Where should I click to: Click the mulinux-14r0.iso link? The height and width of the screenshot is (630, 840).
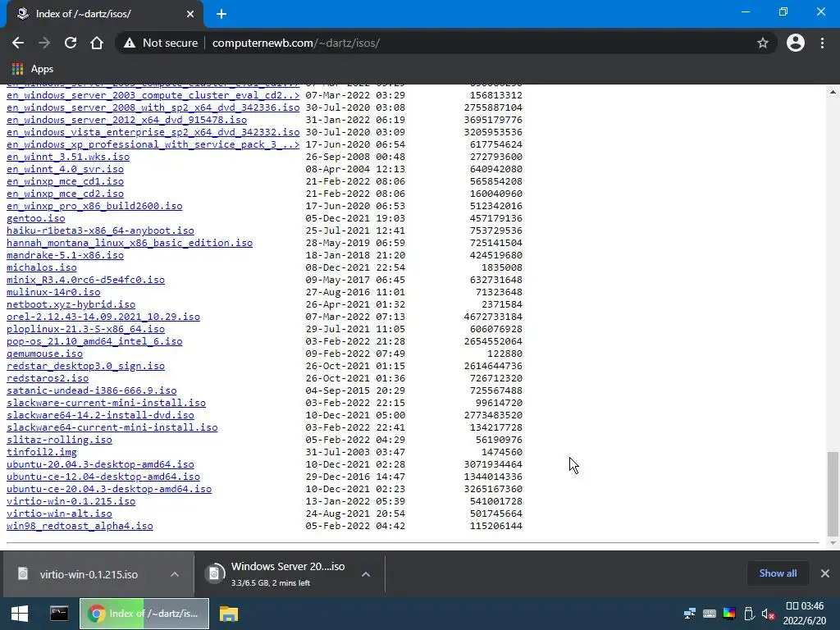[53, 291]
